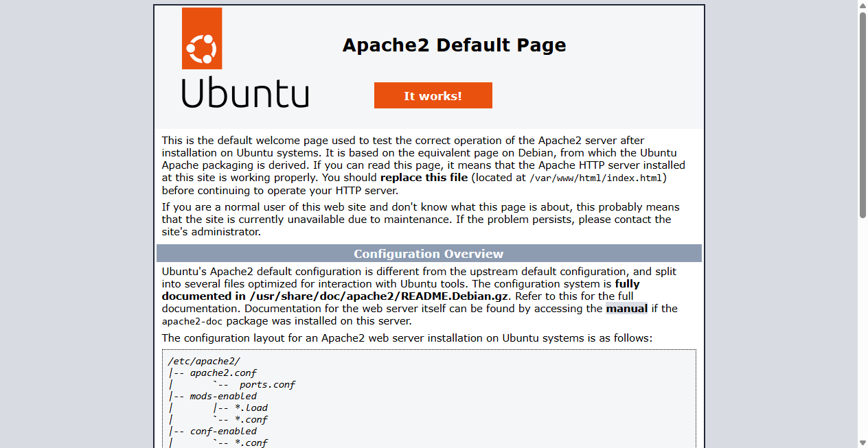Viewport: 868px width, 448px height.
Task: Click the bold "replace this file" text
Action: pos(424,178)
